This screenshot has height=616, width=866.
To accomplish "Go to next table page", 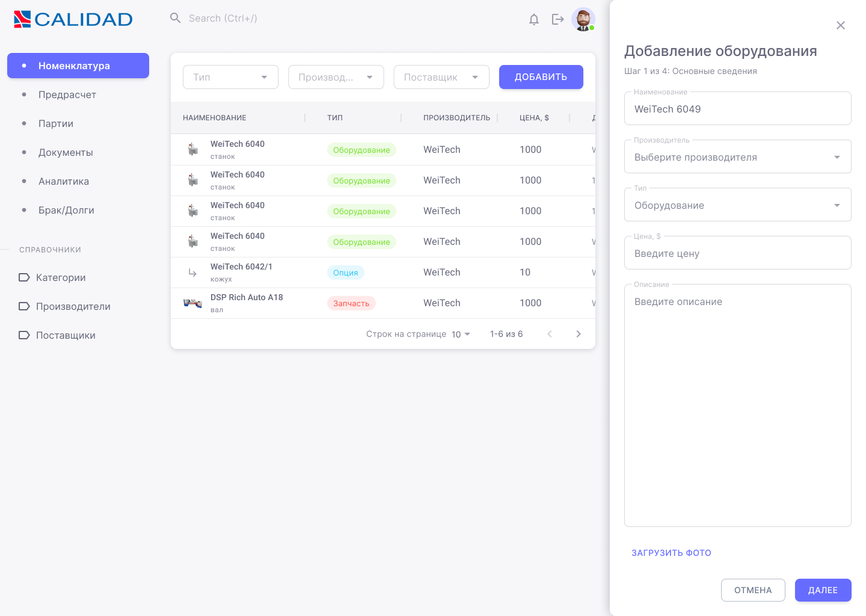I will coord(579,334).
